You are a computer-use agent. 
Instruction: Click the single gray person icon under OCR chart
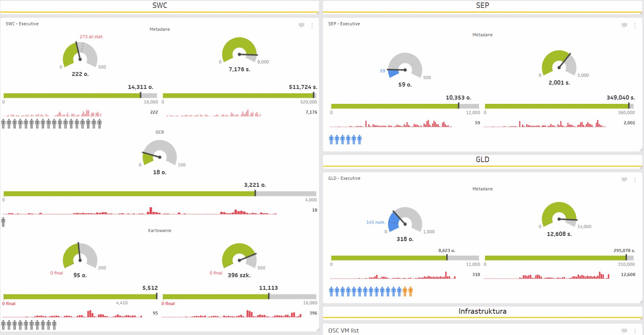[x=3, y=222]
